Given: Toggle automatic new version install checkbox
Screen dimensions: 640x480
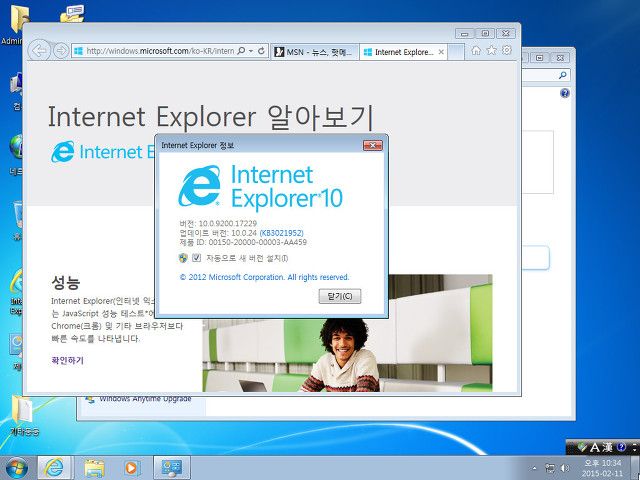Looking at the screenshot, I should pos(196,258).
